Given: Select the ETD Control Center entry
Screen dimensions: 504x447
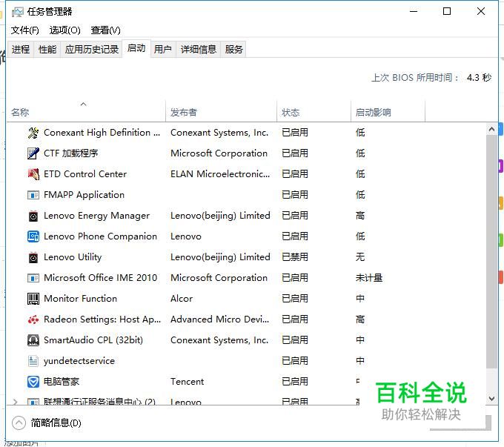Looking at the screenshot, I should click(x=84, y=174).
